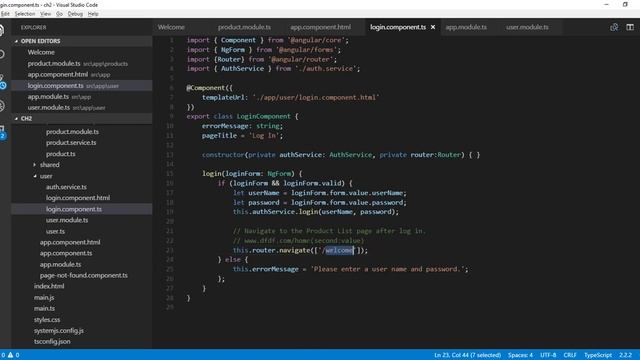The width and height of the screenshot is (640, 360).
Task: Switch to the product.module.ts tab
Action: (244, 27)
